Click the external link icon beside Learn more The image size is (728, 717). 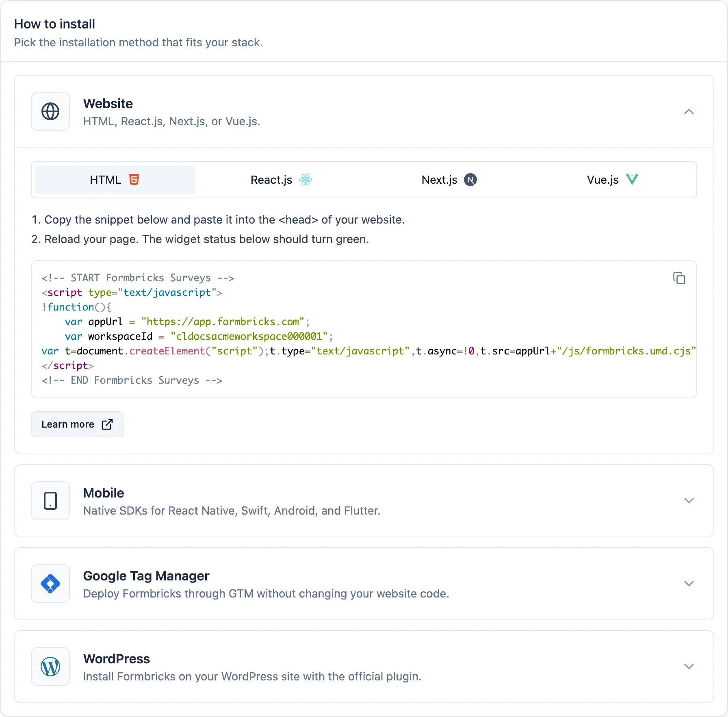click(107, 424)
